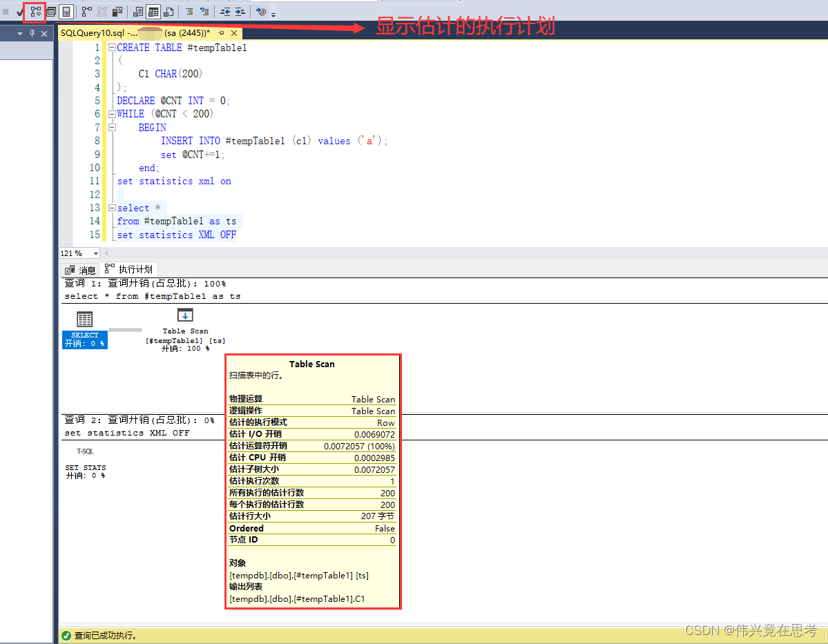Click 'set statistics XML OFF' in editor
Viewport: 828px width, 644px height.
pyautogui.click(x=176, y=235)
